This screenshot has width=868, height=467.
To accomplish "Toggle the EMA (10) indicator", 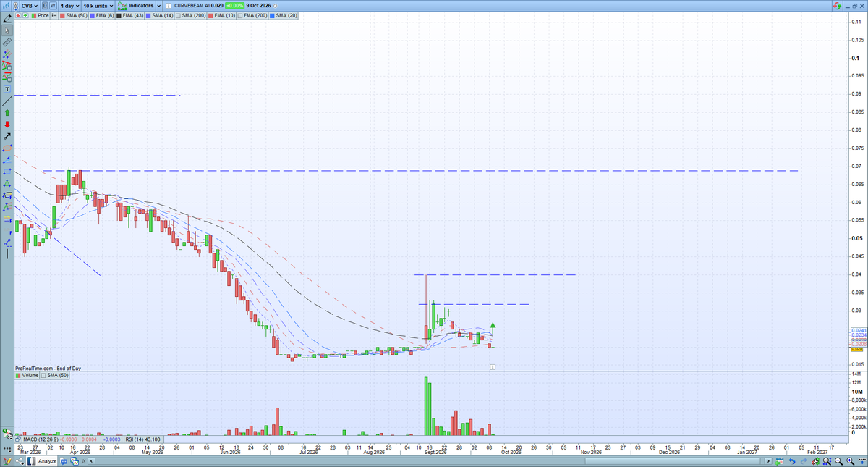I will click(221, 15).
